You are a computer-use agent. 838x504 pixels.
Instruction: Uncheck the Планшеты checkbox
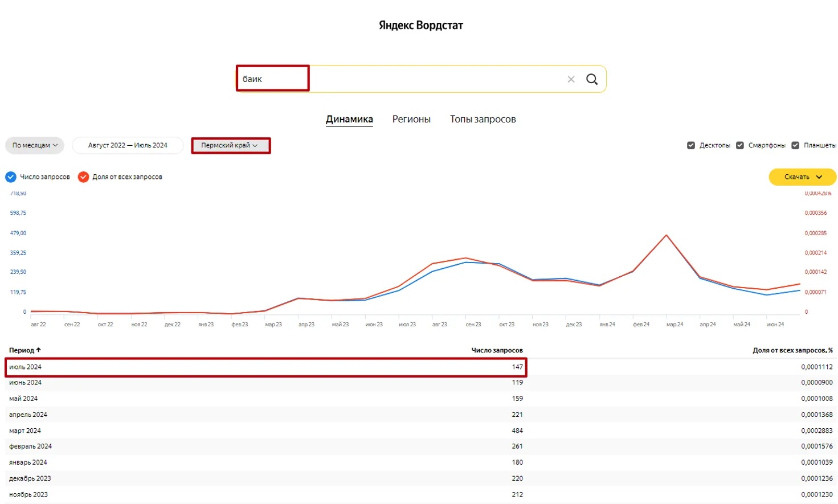[795, 145]
